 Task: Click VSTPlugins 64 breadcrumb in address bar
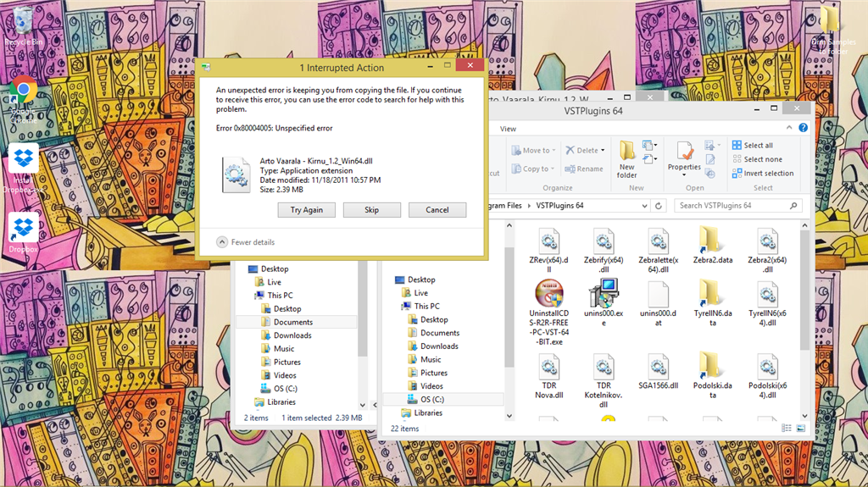[559, 205]
